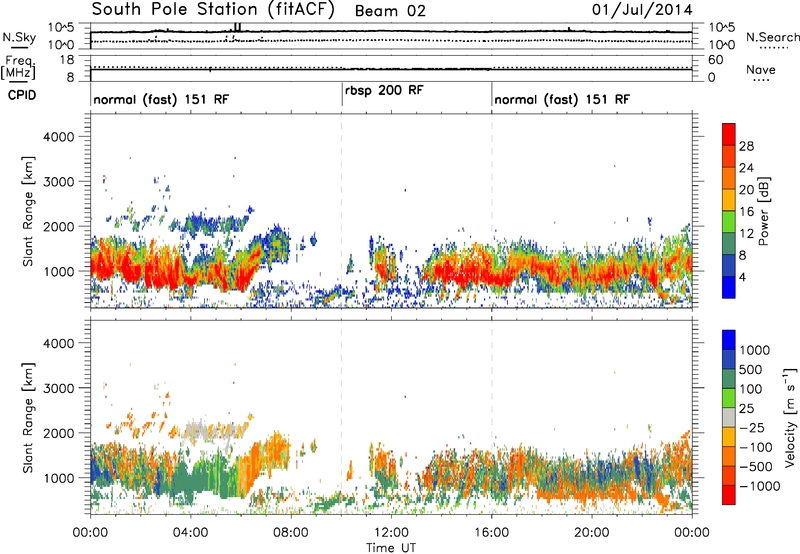Click the 'Velocity [m s⁻¹]' colorbar title

(790, 417)
